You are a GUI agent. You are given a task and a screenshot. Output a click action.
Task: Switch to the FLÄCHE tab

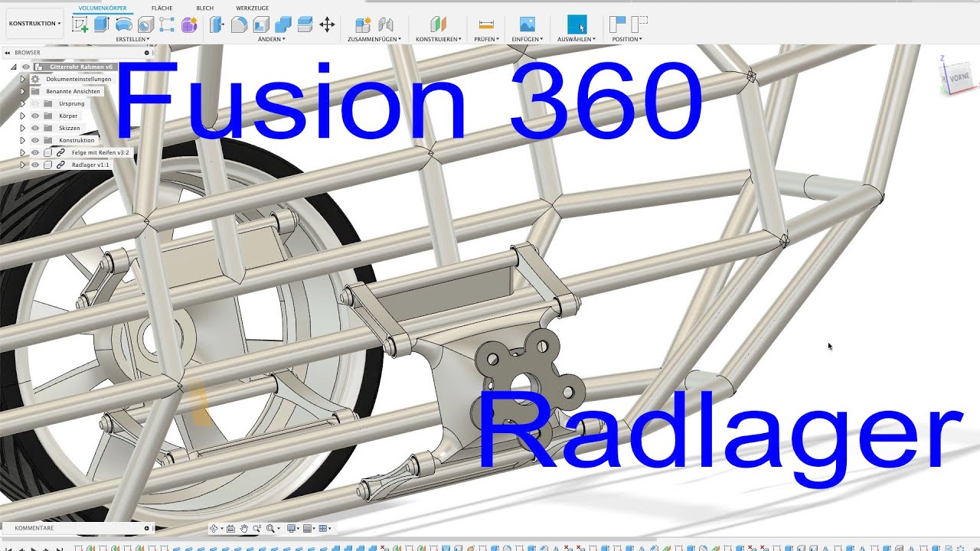pos(162,8)
